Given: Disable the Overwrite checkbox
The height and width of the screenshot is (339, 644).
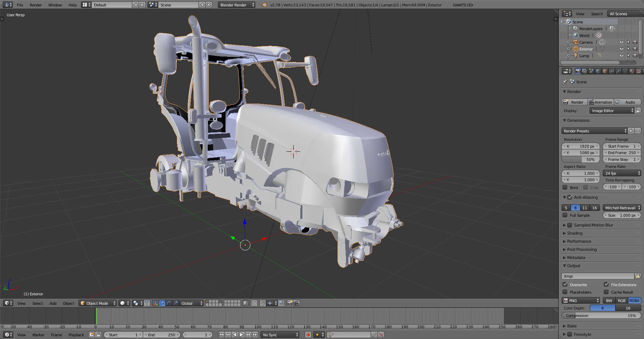Looking at the screenshot, I should point(565,284).
